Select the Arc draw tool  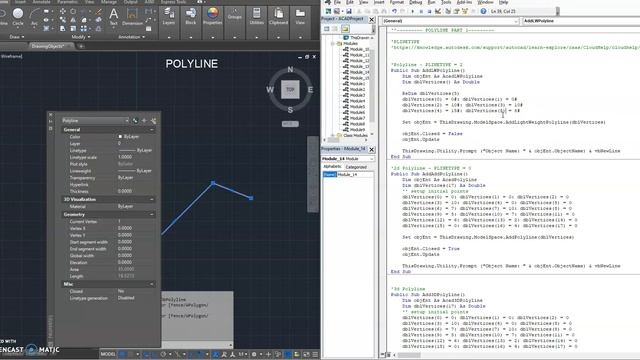(35, 17)
